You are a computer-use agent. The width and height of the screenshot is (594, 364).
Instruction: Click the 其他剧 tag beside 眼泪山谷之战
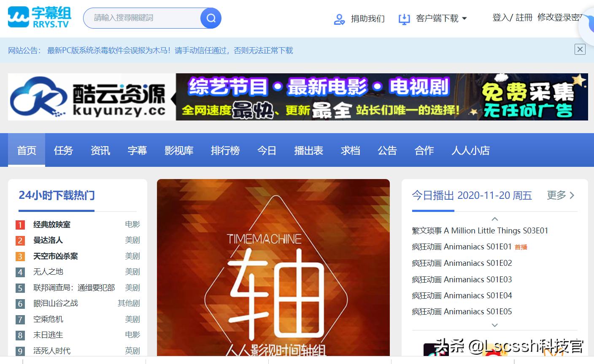point(129,303)
